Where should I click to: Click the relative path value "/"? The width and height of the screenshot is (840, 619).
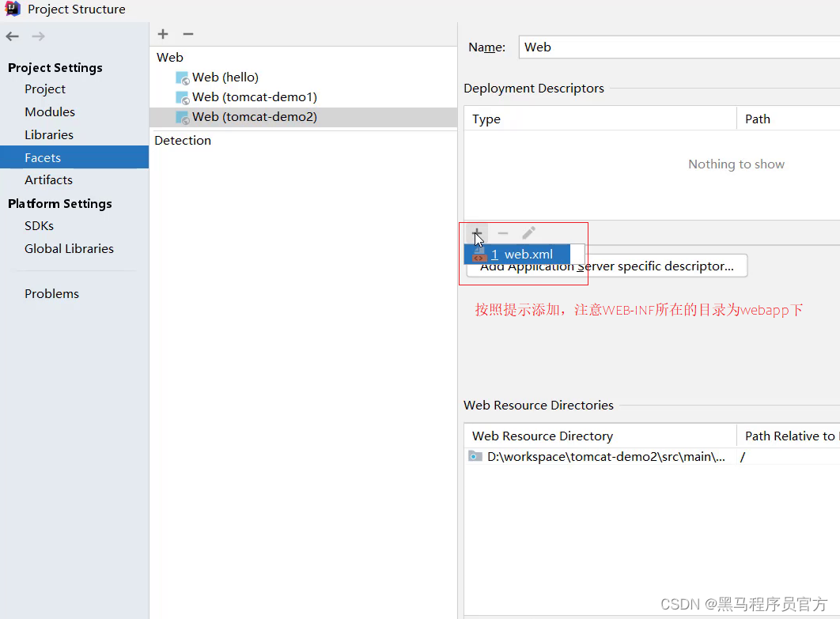pyautogui.click(x=743, y=457)
